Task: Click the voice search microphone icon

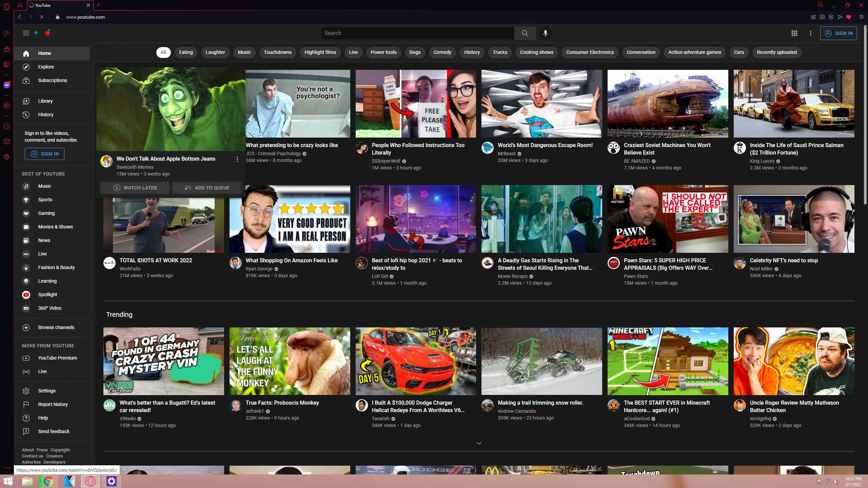Action: pyautogui.click(x=545, y=33)
